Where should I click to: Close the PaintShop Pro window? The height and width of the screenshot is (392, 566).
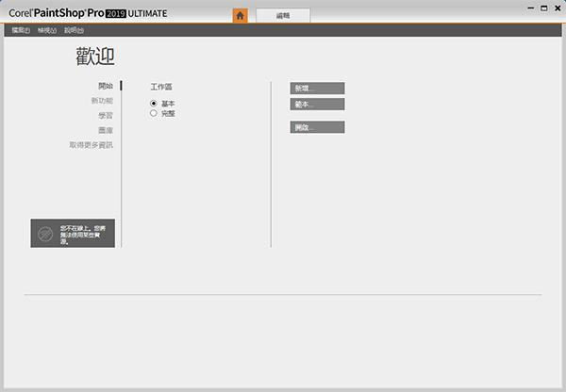[x=558, y=8]
